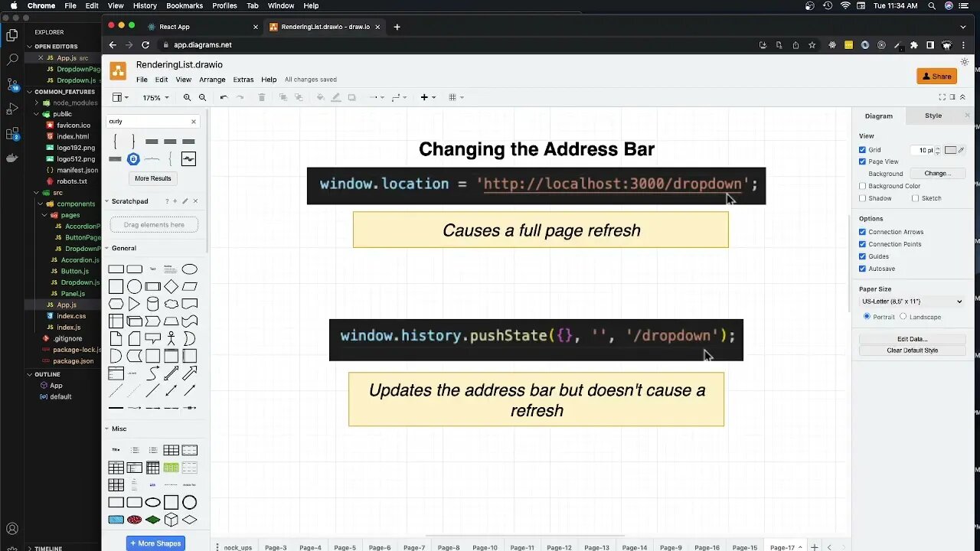Open the paper size US-Letter dropdown

click(x=911, y=302)
